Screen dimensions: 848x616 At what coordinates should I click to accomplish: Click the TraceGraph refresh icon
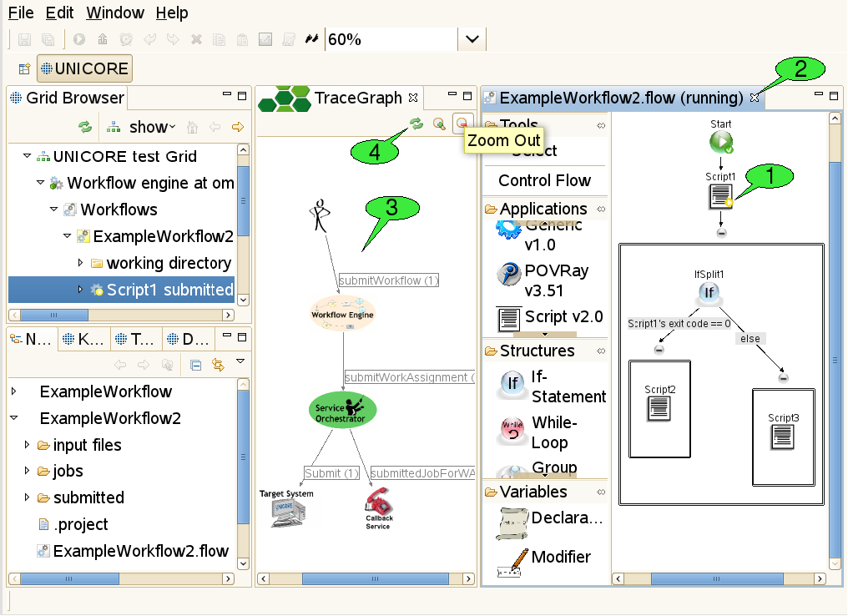click(416, 124)
